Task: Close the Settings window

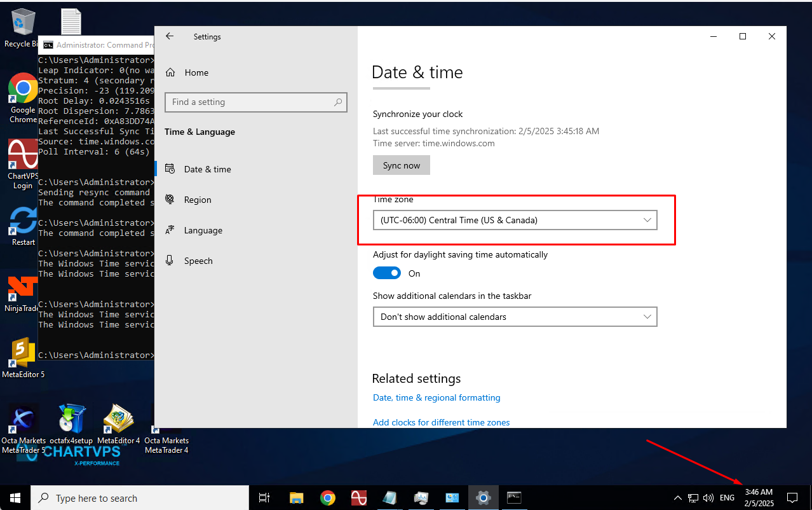Action: click(772, 37)
